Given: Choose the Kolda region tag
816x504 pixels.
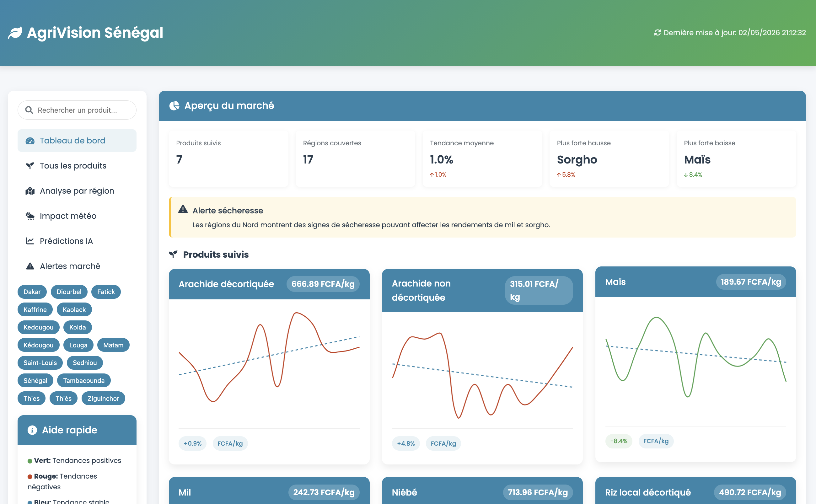Looking at the screenshot, I should coord(77,327).
